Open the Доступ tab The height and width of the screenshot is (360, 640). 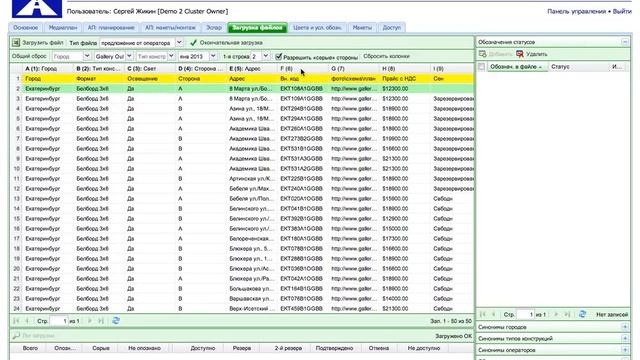point(391,27)
